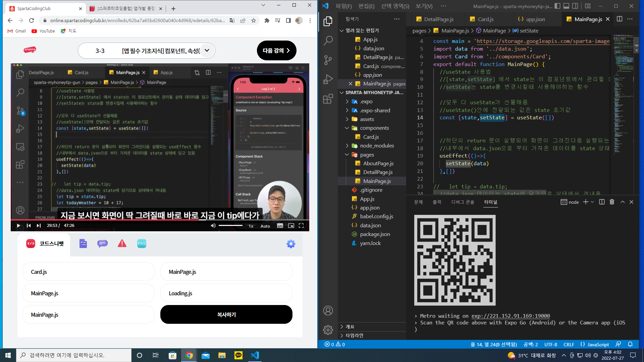Expand the outline section

(x=372, y=326)
